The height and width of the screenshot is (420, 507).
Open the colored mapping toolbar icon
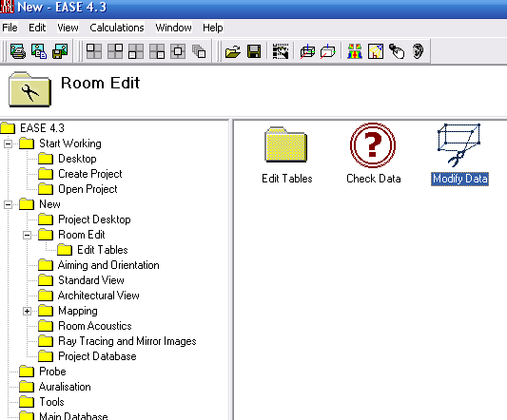(x=355, y=51)
